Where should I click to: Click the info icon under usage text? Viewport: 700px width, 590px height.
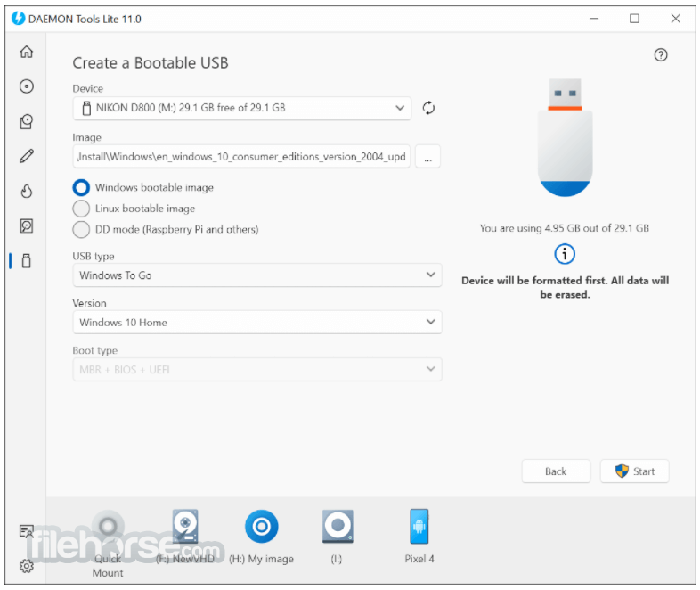[x=565, y=254]
